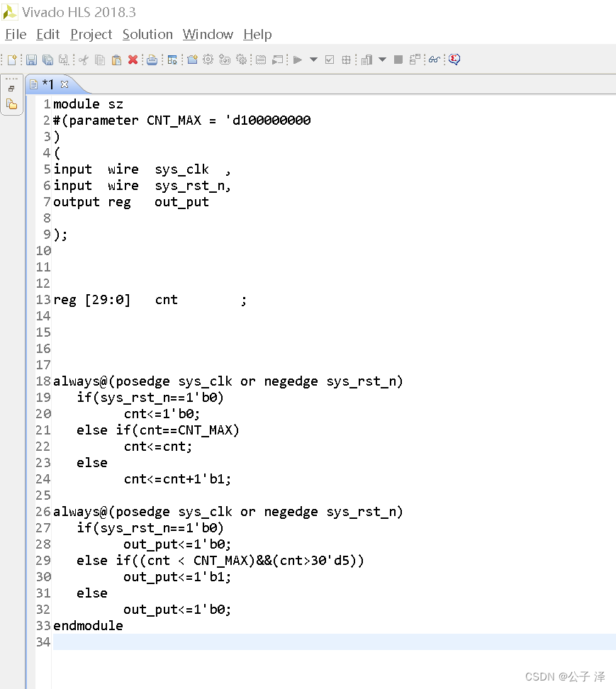Open the Project menu
The height and width of the screenshot is (689, 616).
point(91,34)
